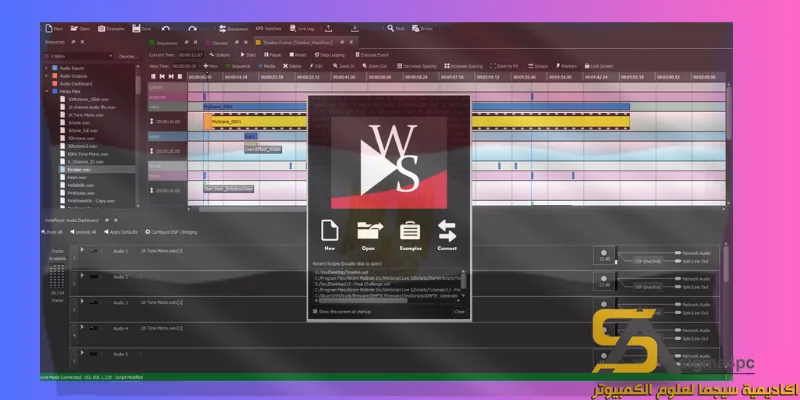
Task: Click Increase Spacing in the timeline toolbar
Action: (463, 66)
